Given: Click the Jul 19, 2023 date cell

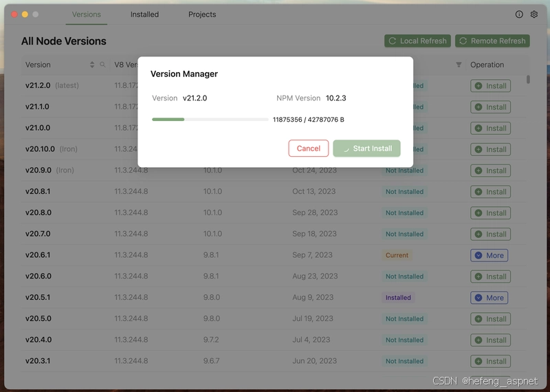Looking at the screenshot, I should click(x=313, y=318).
